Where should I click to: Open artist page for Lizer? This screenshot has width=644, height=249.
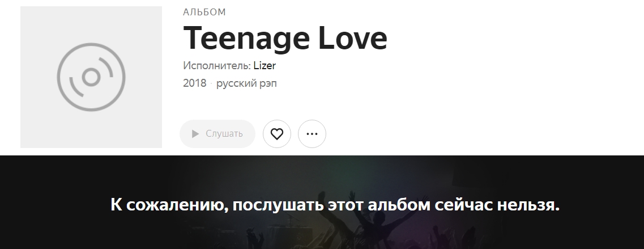tap(265, 65)
